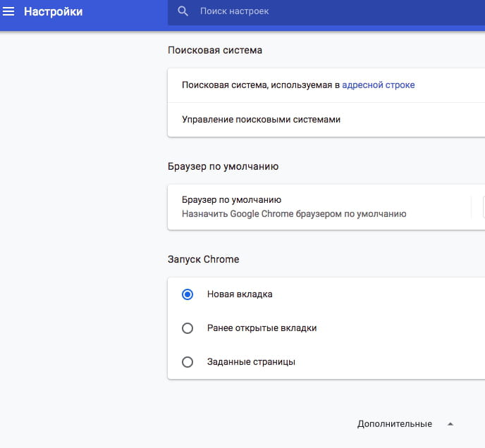
Task: Click the "Новая вкладка" option label text
Action: point(240,294)
